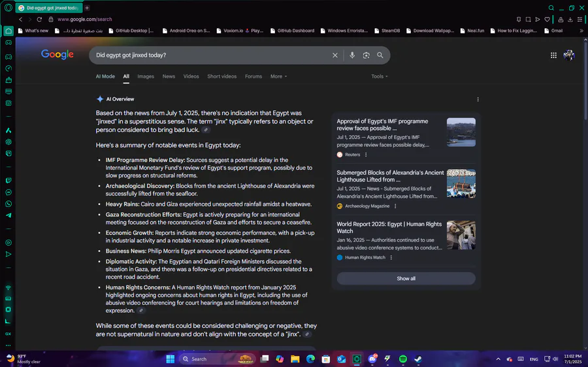Open Telegram in the sidebar
The width and height of the screenshot is (588, 367).
point(8,215)
